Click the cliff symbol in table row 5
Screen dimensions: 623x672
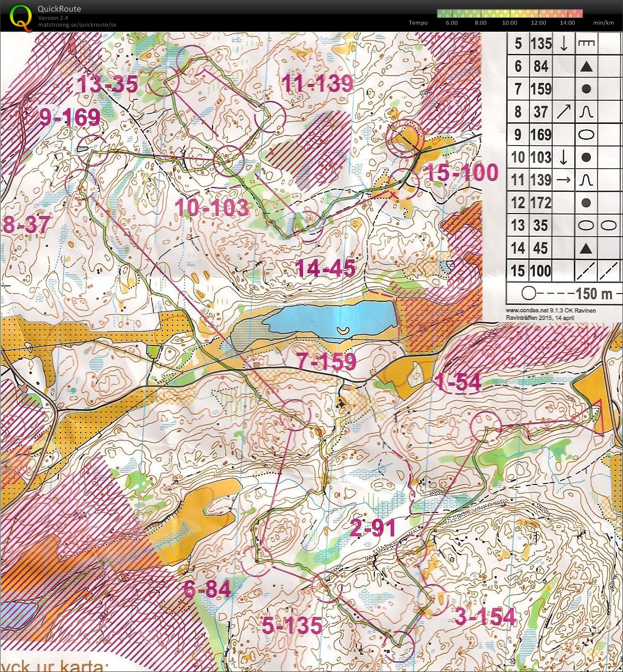586,43
